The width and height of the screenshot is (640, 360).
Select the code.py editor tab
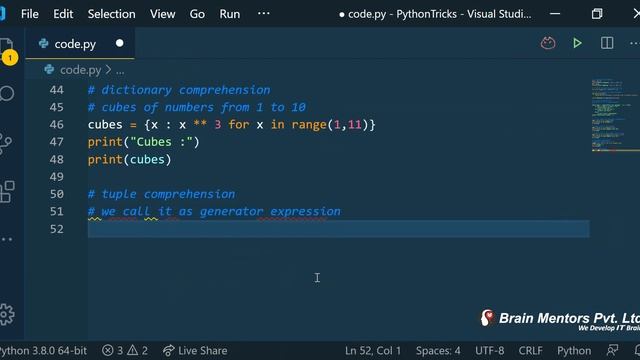click(x=80, y=43)
